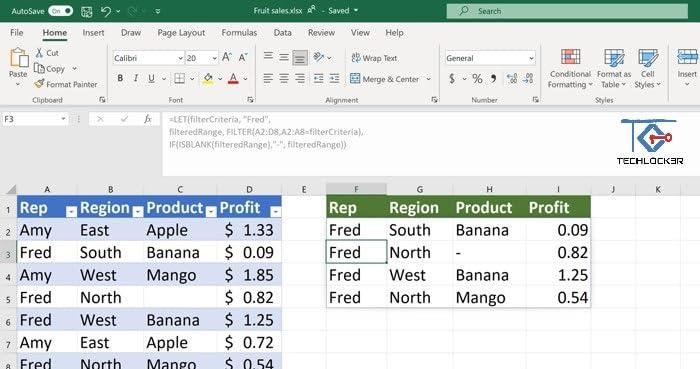
Task: Open Format as Table gallery
Action: pyautogui.click(x=614, y=69)
